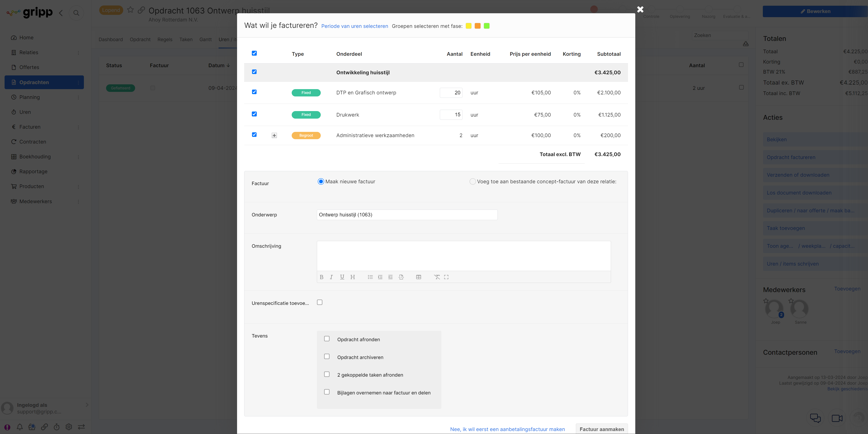Mark Opdracht 1063 as favorite with star

point(130,10)
